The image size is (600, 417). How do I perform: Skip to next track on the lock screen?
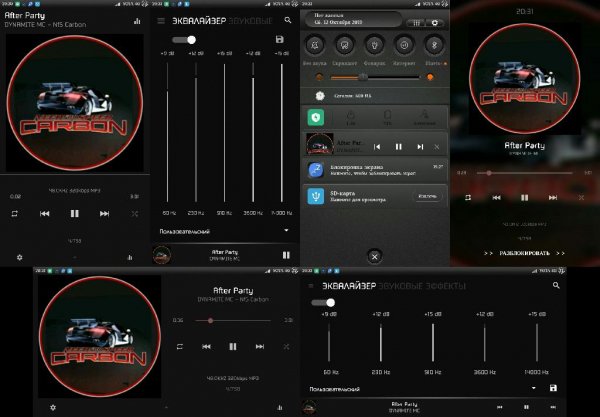point(553,197)
